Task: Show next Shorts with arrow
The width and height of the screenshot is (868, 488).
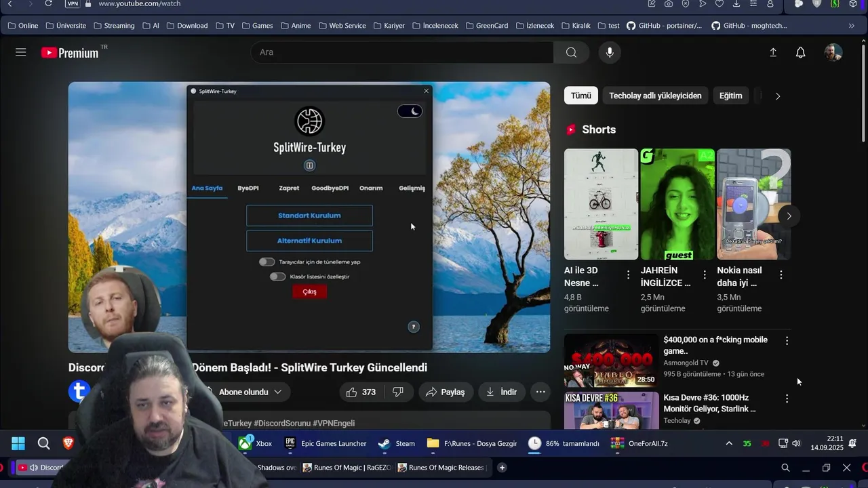Action: pos(788,216)
